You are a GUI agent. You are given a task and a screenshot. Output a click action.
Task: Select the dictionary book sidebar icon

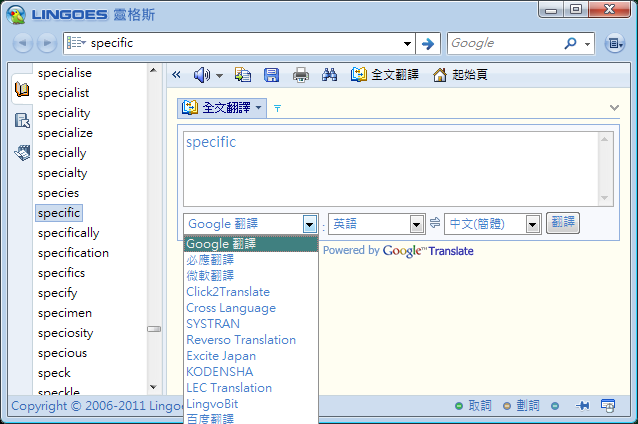pos(22,89)
